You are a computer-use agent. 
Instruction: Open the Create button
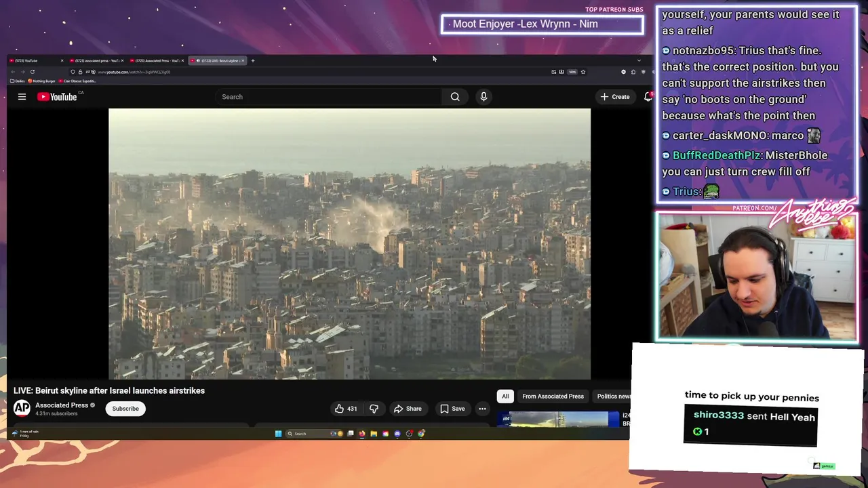click(x=615, y=97)
